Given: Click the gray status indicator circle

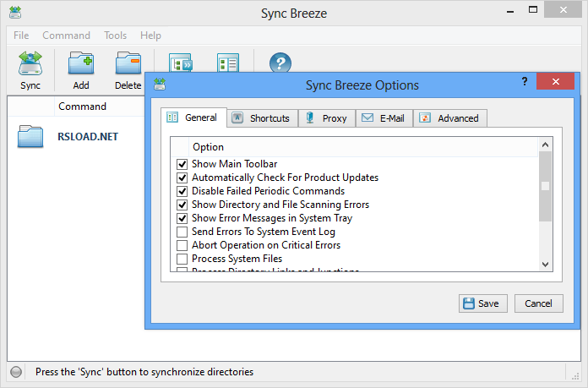Looking at the screenshot, I should coord(16,372).
